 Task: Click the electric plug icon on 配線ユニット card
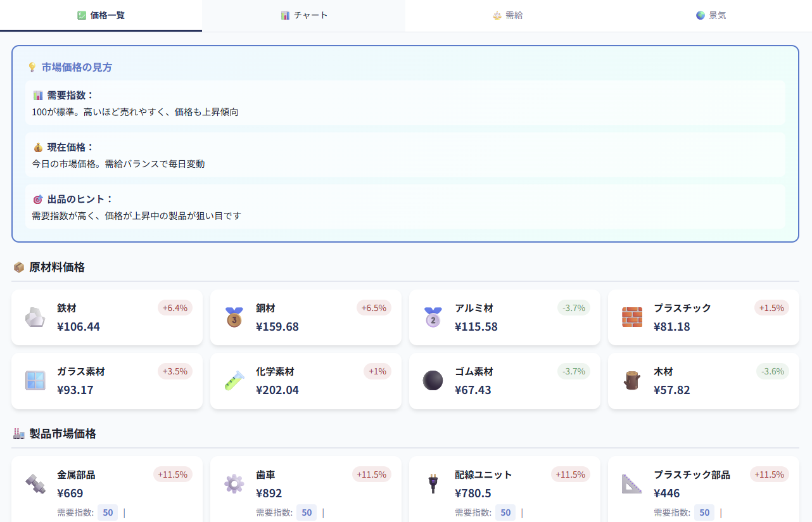(x=433, y=484)
